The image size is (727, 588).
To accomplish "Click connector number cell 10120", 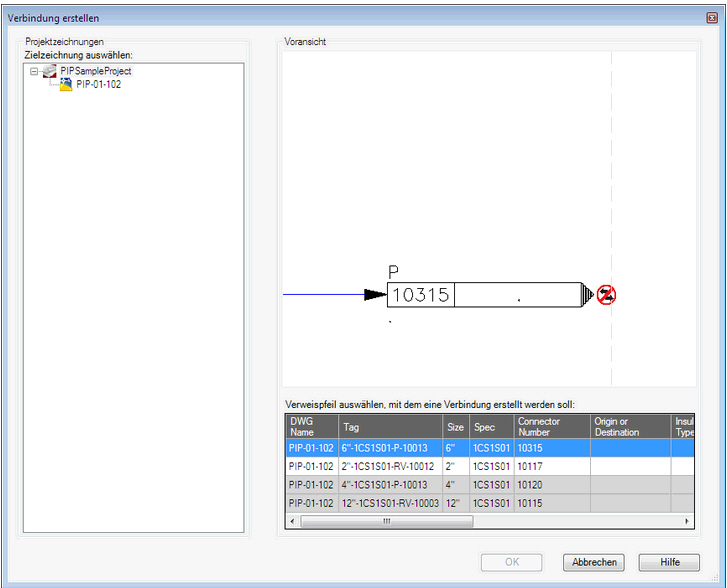I will 552,485.
